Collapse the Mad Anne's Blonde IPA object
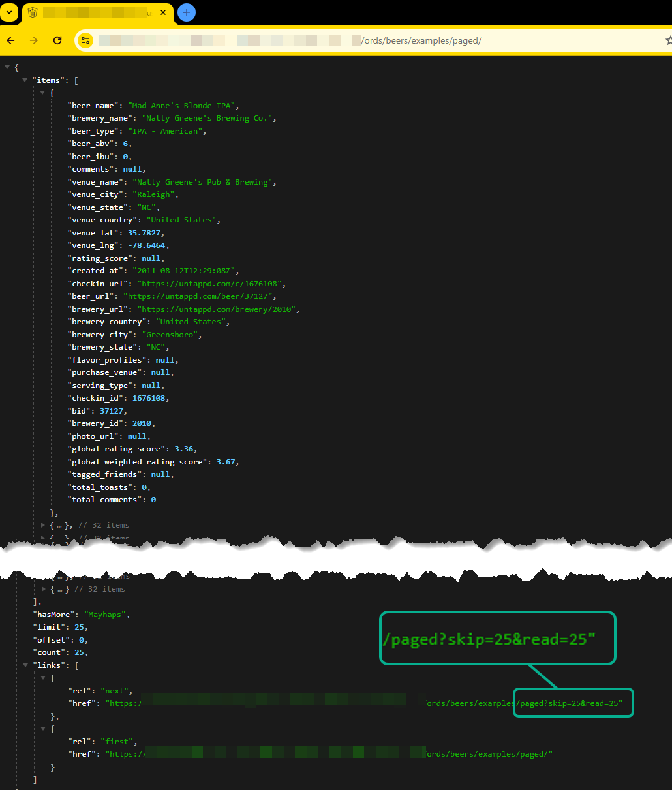672x790 pixels. click(42, 93)
